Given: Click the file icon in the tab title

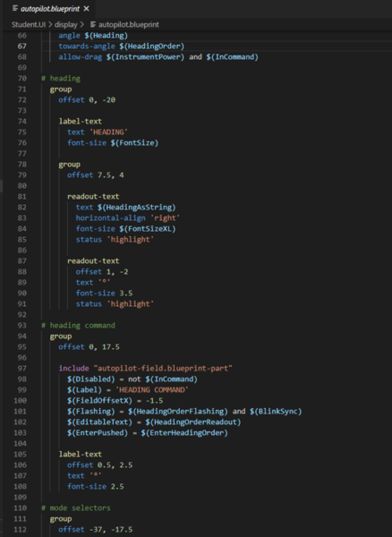Looking at the screenshot, I should click(15, 9).
